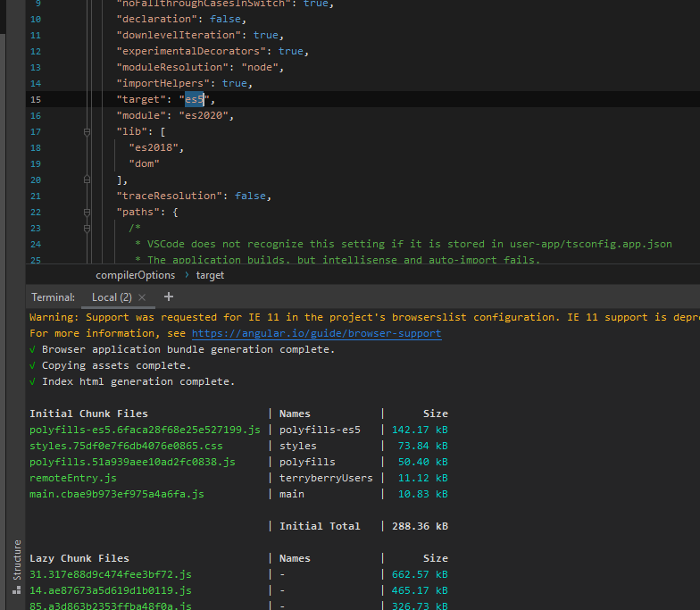Click main.cbae9b973ef975a4a6fa.js in the terminal
Viewport: 700px width, 610px height.
coord(116,495)
